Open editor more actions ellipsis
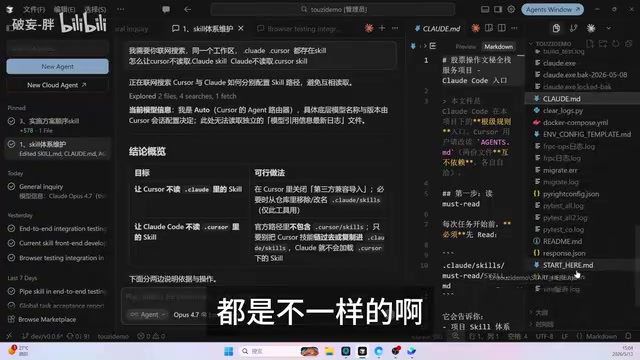The height and width of the screenshot is (360, 640). click(514, 28)
